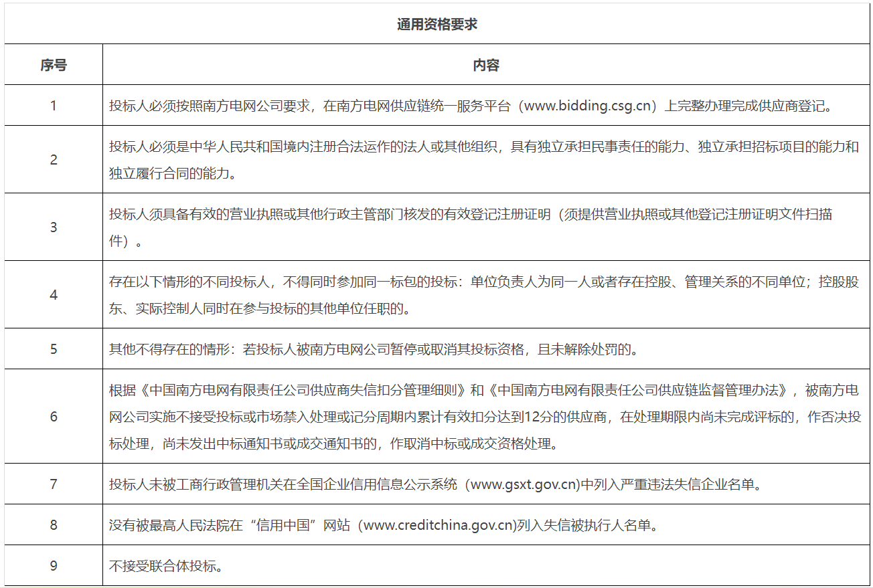Click serial number 9 cell

coord(54,565)
